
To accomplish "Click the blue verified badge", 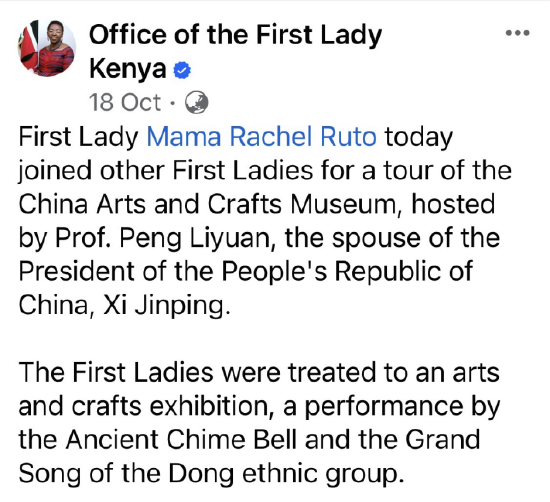I will (x=182, y=70).
